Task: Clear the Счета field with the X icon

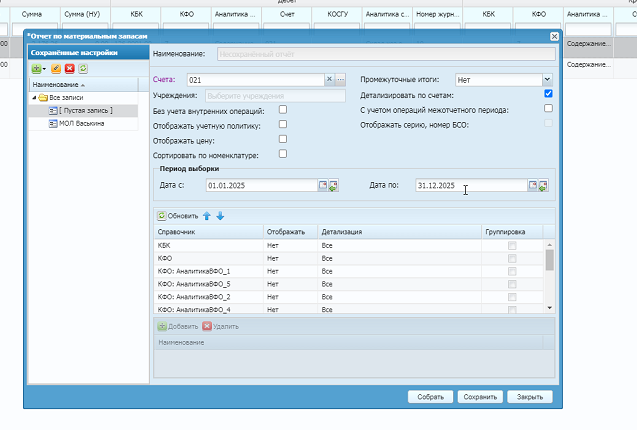Action: (329, 79)
